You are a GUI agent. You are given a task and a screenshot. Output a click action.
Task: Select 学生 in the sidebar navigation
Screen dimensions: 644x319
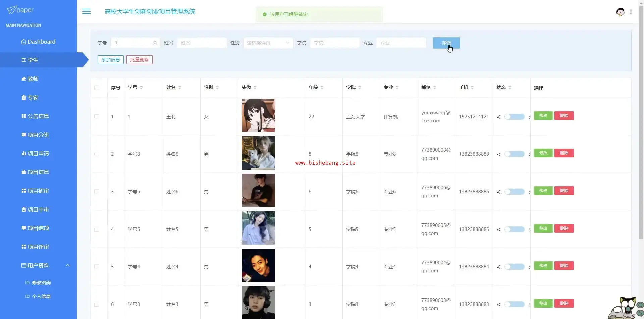pos(39,60)
